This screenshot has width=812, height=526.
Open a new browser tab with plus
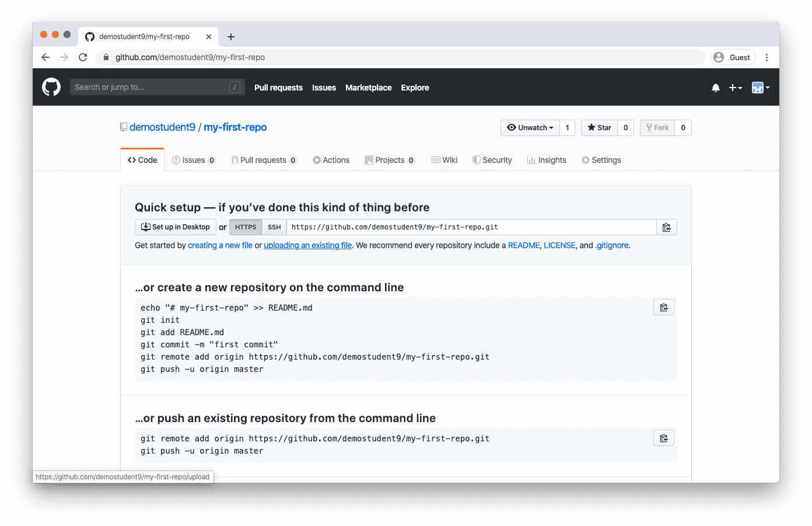pos(231,37)
